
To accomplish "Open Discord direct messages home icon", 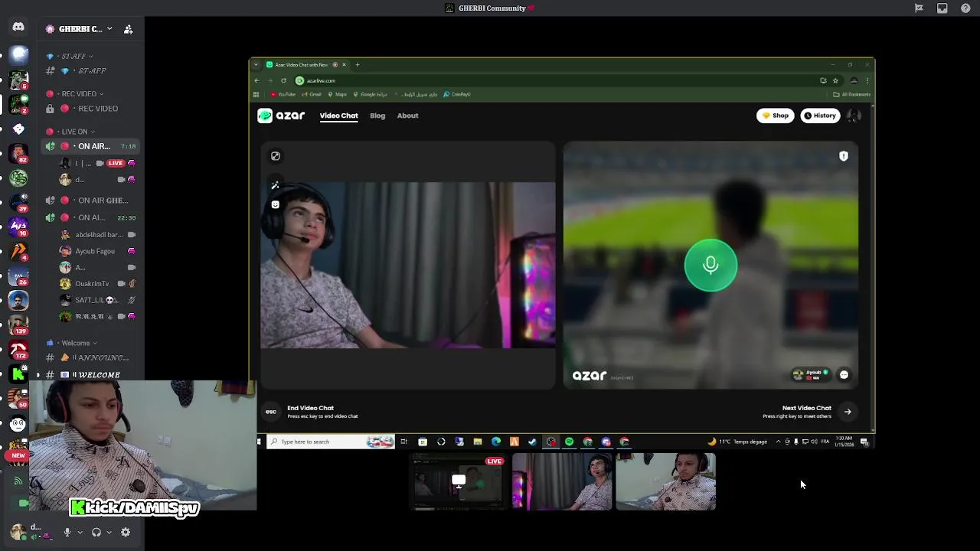I will 18,28.
